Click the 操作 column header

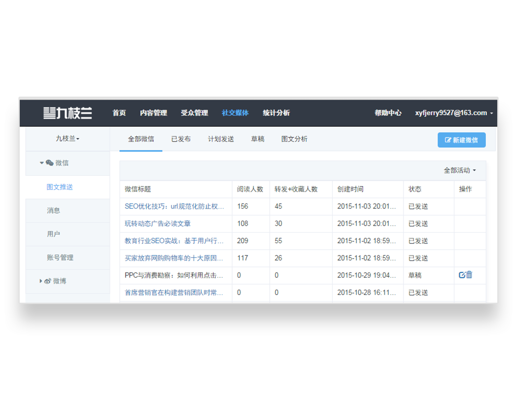coord(466,189)
